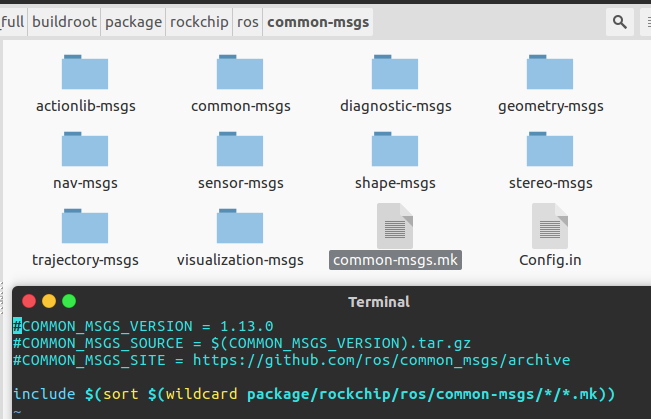Viewport: 651px width, 419px height.
Task: Go to package in the path bar
Action: pos(133,22)
